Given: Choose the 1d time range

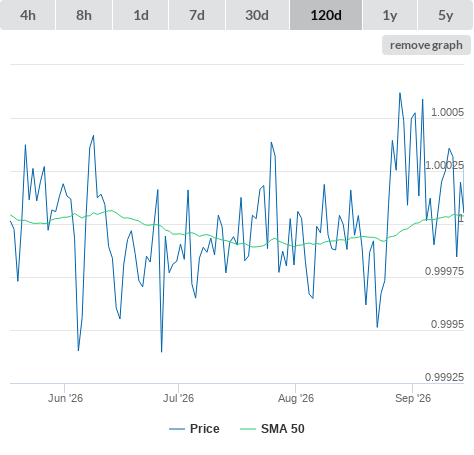Looking at the screenshot, I should click(x=141, y=15).
